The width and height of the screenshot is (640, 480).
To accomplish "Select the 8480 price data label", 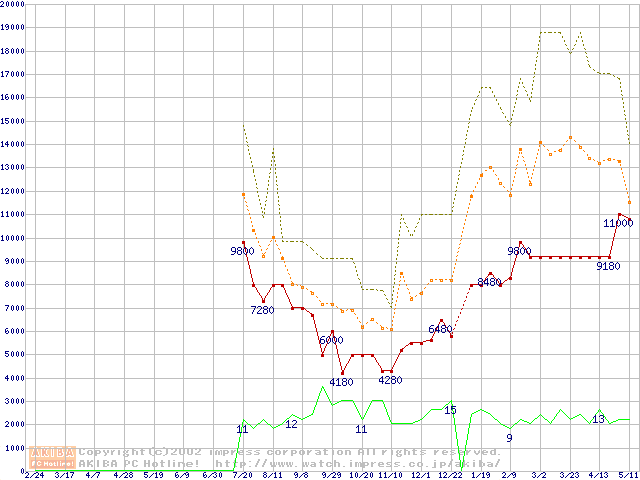I will [489, 282].
